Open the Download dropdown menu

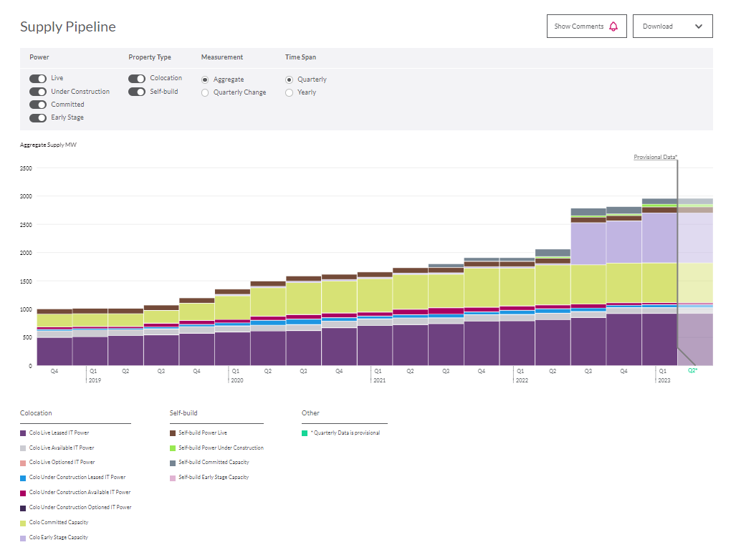(672, 26)
